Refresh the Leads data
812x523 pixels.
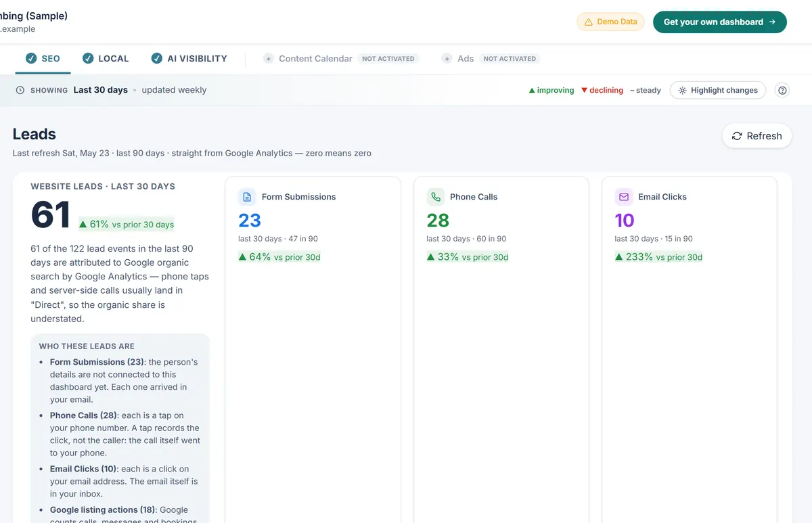(757, 136)
